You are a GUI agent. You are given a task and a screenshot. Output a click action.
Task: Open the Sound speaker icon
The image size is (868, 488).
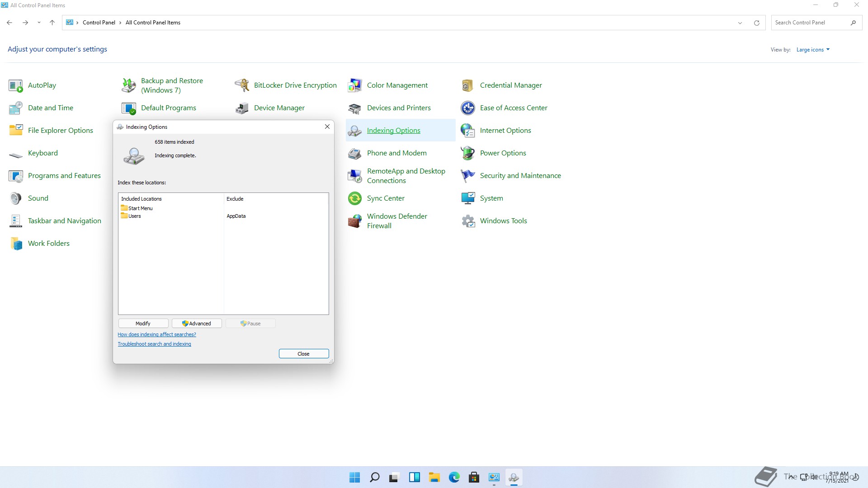tap(16, 198)
